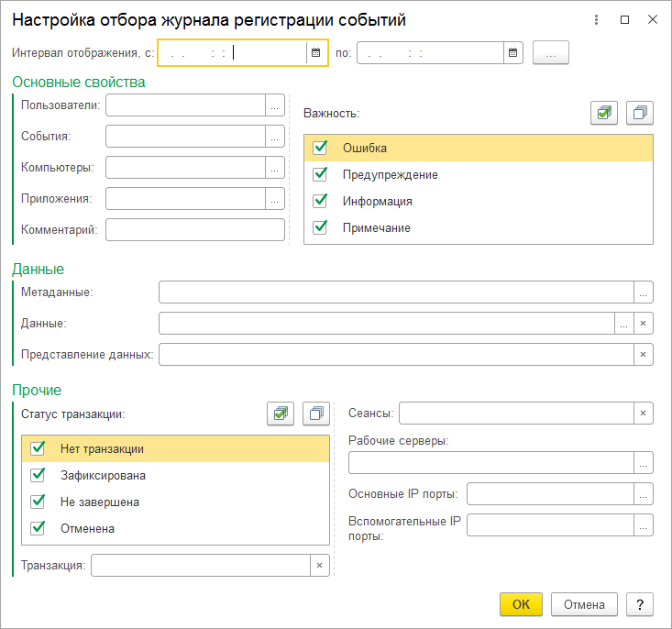672x629 pixels.
Task: Open standard period selection ellipsis button
Action: (551, 53)
